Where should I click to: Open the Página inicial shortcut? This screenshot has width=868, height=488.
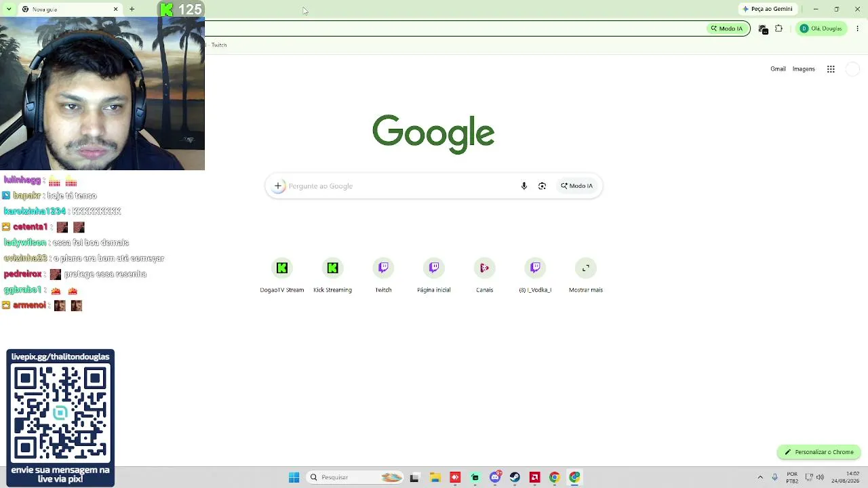pyautogui.click(x=434, y=275)
